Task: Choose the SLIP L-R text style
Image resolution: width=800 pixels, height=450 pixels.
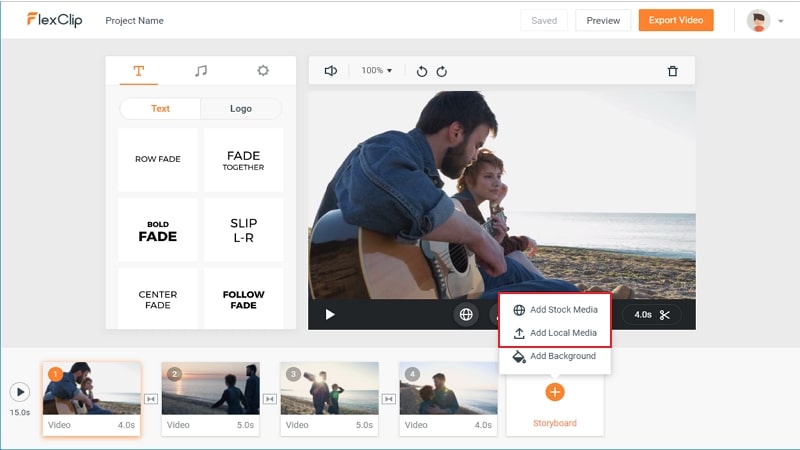Action: pos(243,230)
